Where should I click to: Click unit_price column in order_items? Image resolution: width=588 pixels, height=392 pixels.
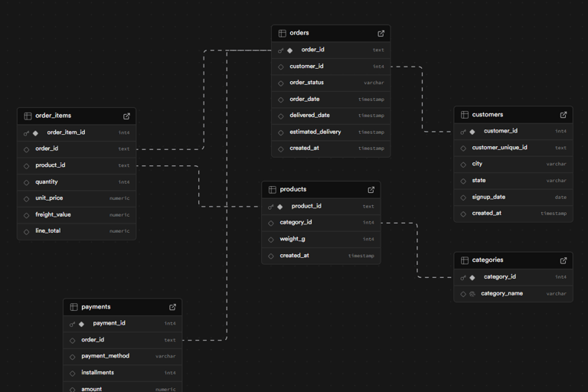[77, 198]
